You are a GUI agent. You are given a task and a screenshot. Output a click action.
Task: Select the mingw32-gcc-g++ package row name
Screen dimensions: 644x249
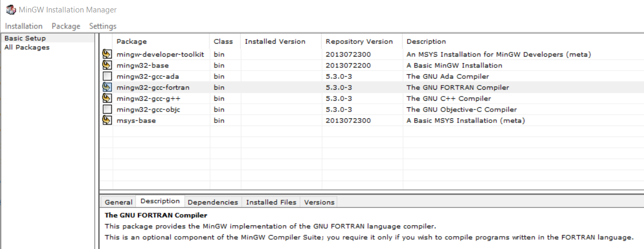(x=141, y=98)
